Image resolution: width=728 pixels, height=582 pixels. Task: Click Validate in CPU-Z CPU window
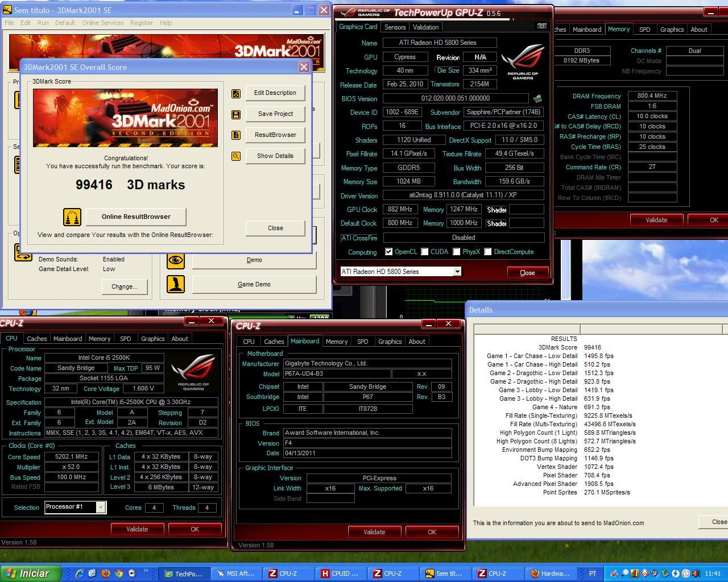(137, 529)
